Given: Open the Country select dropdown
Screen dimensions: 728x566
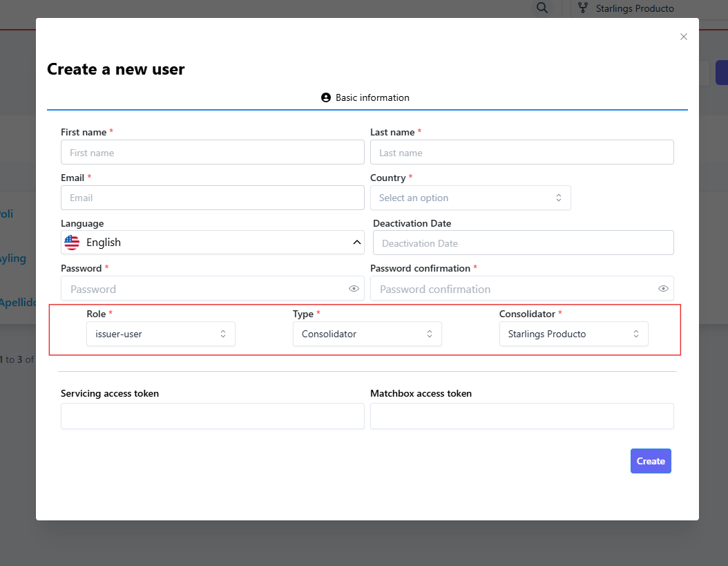Looking at the screenshot, I should (x=470, y=198).
